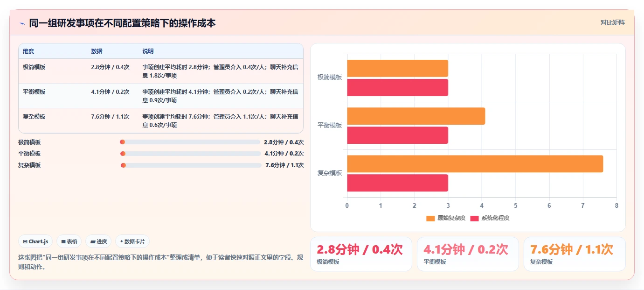Click the 平衡模板 progress bar
The width and height of the screenshot is (644, 290).
(x=190, y=154)
